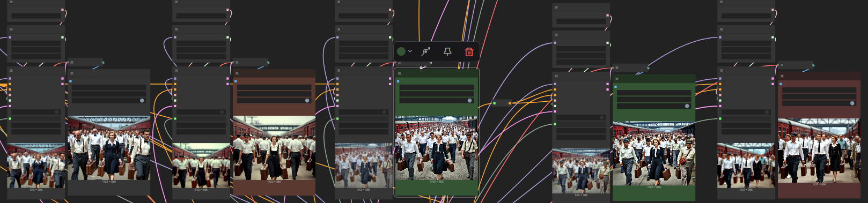Open the large image in the brown node
This screenshot has width=868, height=203.
pos(274,148)
